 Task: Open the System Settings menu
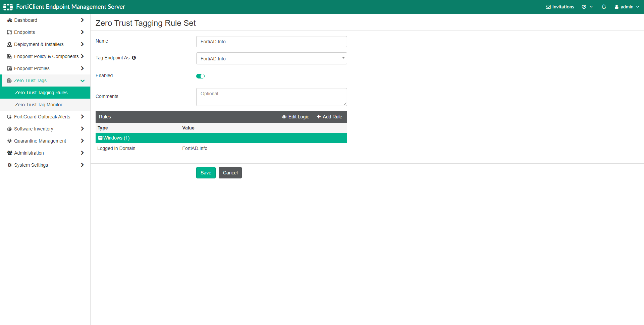click(x=45, y=165)
